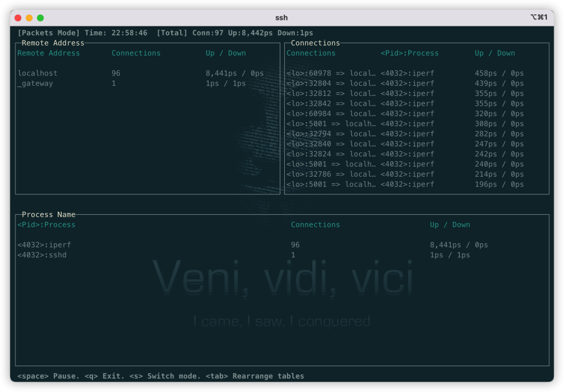This screenshot has width=564, height=392.
Task: Select the localhost row in Remote Address
Action: click(37, 73)
